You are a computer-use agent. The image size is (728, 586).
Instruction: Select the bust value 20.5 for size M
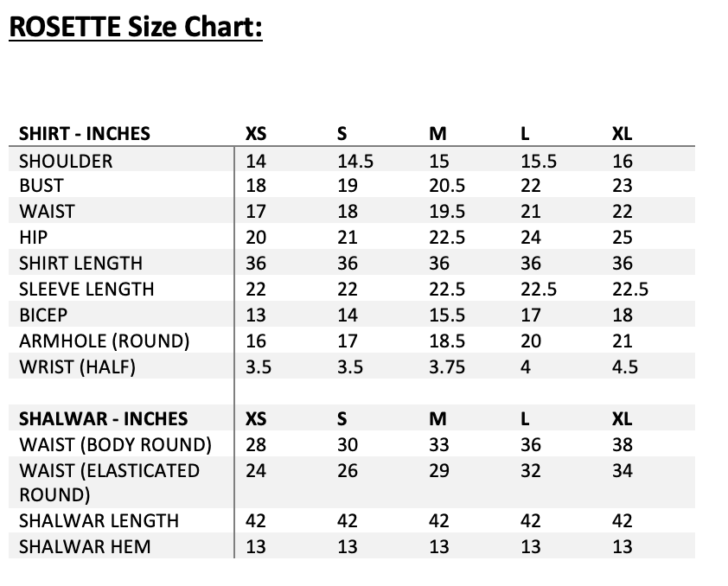[x=447, y=186]
